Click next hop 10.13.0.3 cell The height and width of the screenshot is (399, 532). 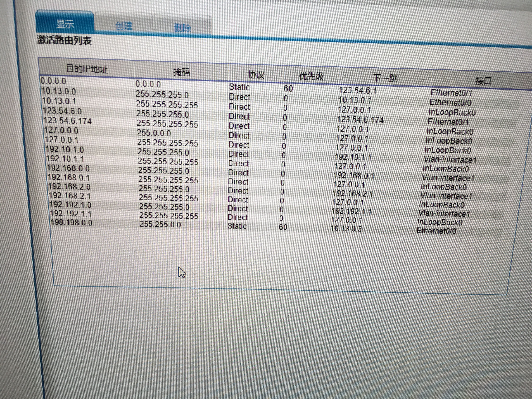pos(346,228)
